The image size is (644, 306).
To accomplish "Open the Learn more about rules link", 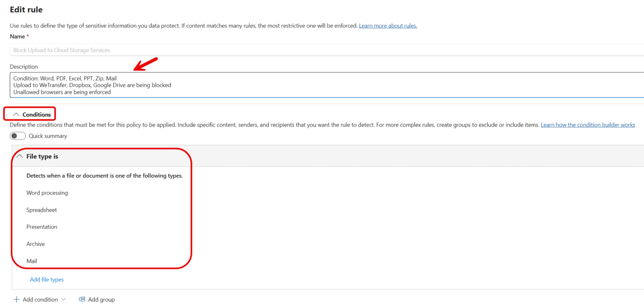I will [x=388, y=26].
